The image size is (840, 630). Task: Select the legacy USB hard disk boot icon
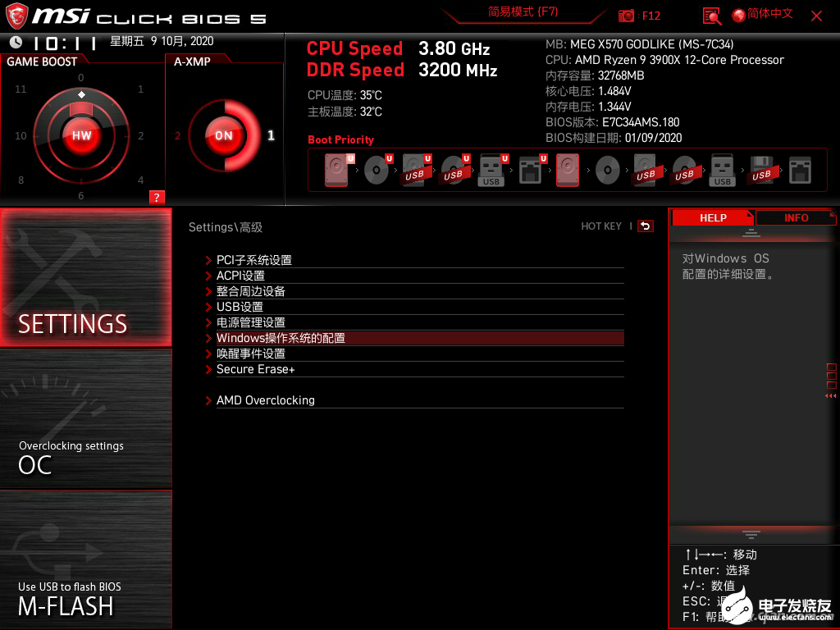tap(646, 170)
